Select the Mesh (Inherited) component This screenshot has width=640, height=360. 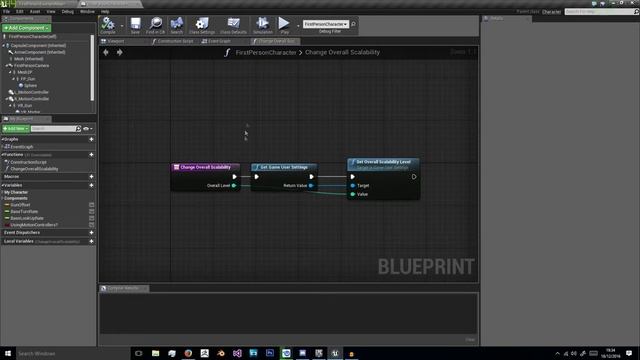click(29, 59)
